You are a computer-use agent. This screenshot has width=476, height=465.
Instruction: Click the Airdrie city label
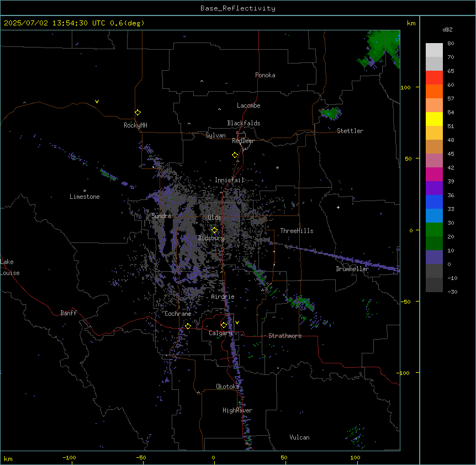point(223,297)
